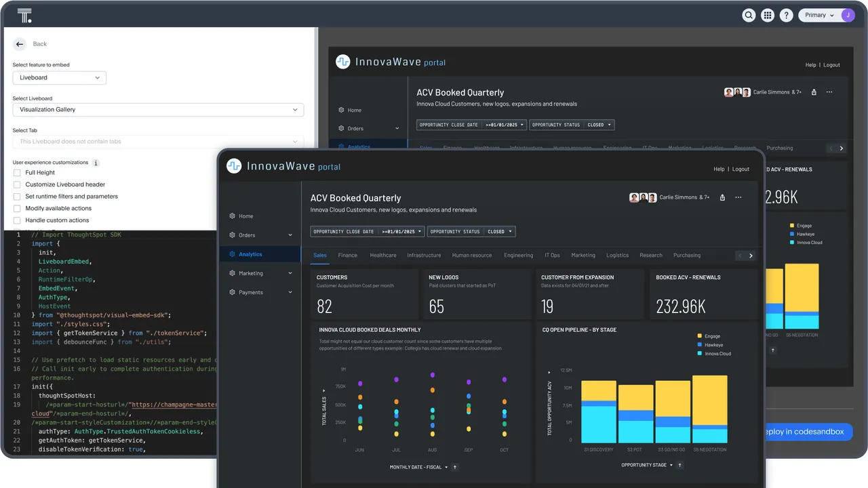Click Home gear icon in front sidebar
Image resolution: width=868 pixels, height=488 pixels.
232,216
